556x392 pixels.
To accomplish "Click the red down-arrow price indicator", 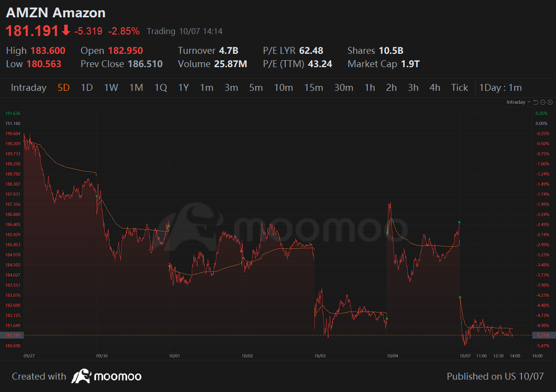I will [66, 31].
